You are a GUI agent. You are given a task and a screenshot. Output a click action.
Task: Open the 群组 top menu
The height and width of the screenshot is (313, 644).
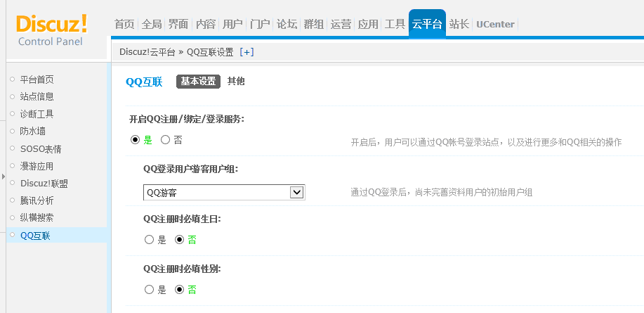coord(314,24)
